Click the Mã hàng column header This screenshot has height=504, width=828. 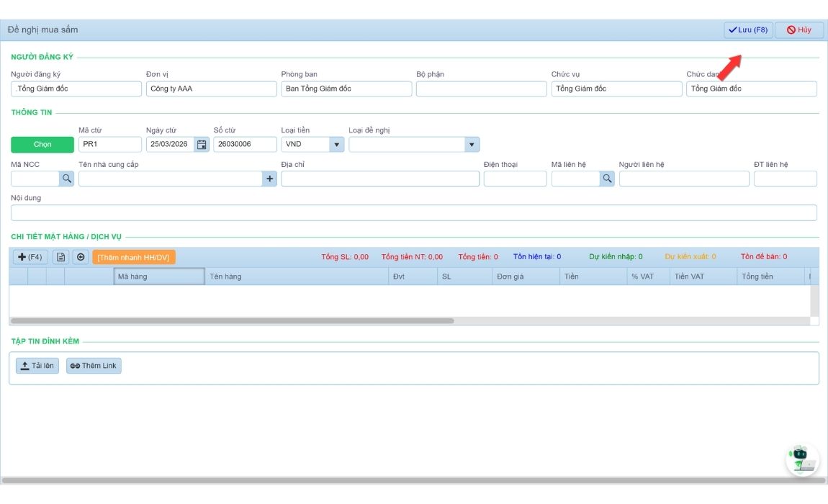[159, 276]
